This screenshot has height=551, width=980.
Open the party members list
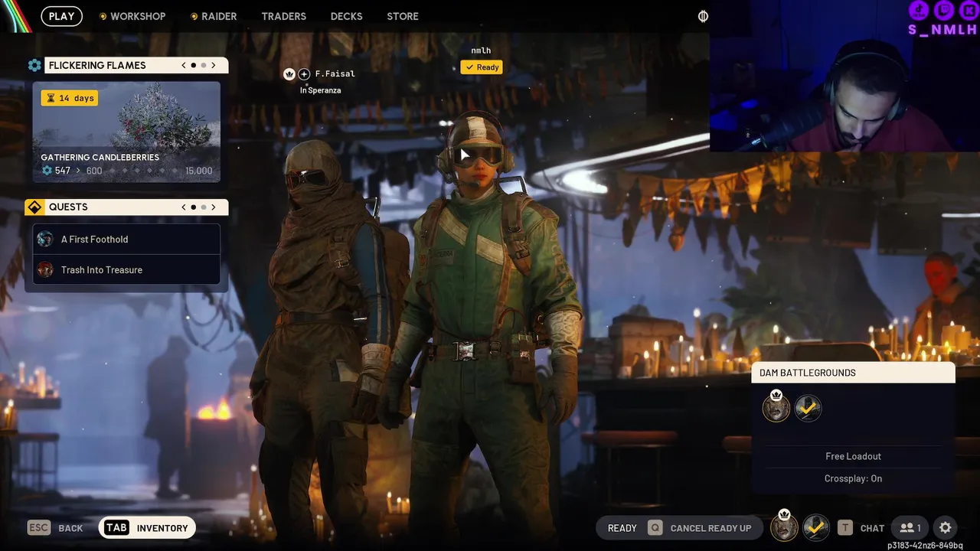click(910, 527)
